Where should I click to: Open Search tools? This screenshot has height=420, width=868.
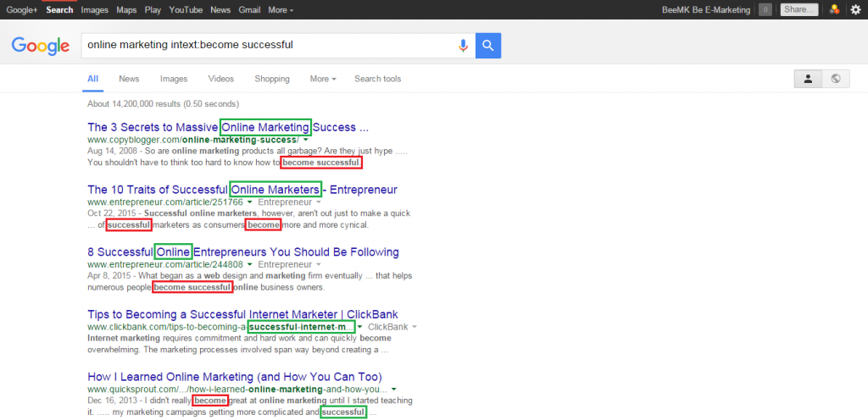click(377, 79)
